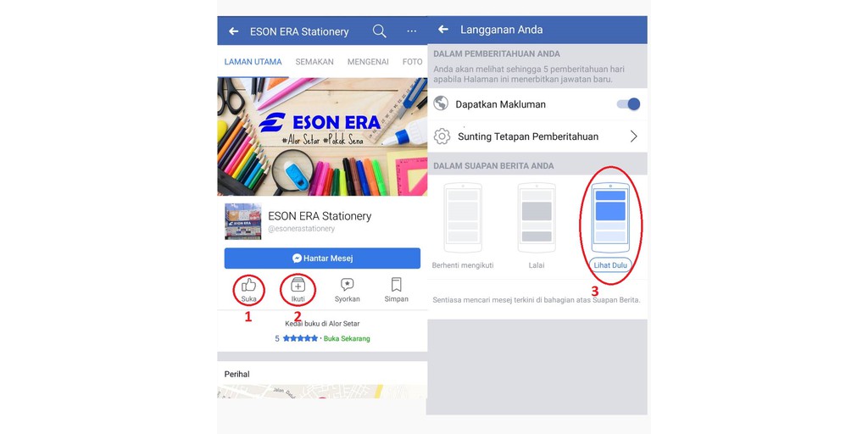The width and height of the screenshot is (868, 434).
Task: Switch to the Semakan tab
Action: [x=314, y=62]
